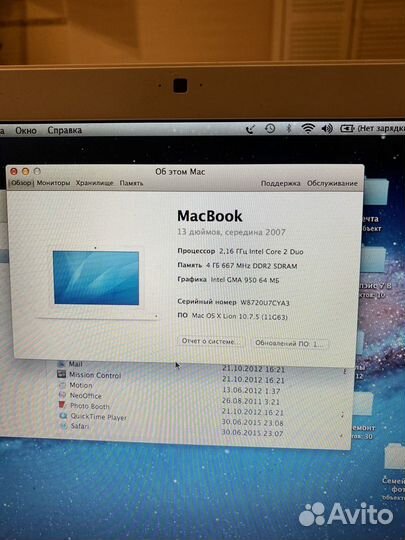Switch to the Хранилище tab

click(94, 183)
